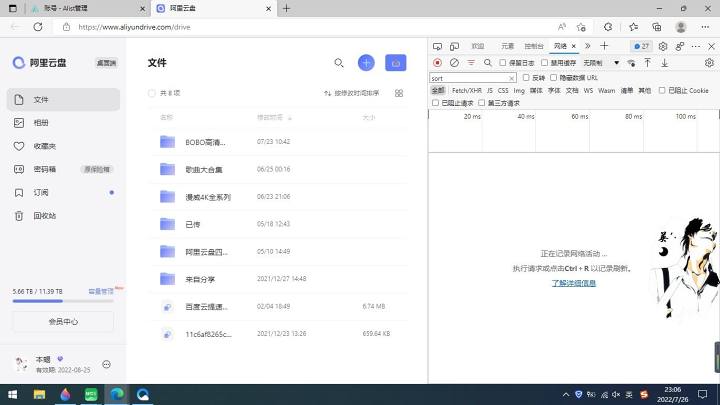Screen dimensions: 720x405
Task: Open the 会员中心 member center button
Action: [x=63, y=322]
